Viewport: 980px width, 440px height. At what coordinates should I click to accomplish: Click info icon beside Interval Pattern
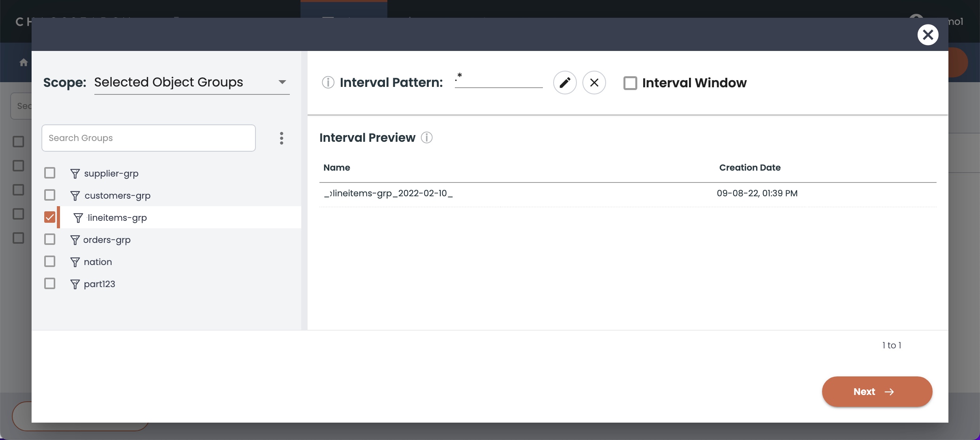click(x=328, y=83)
